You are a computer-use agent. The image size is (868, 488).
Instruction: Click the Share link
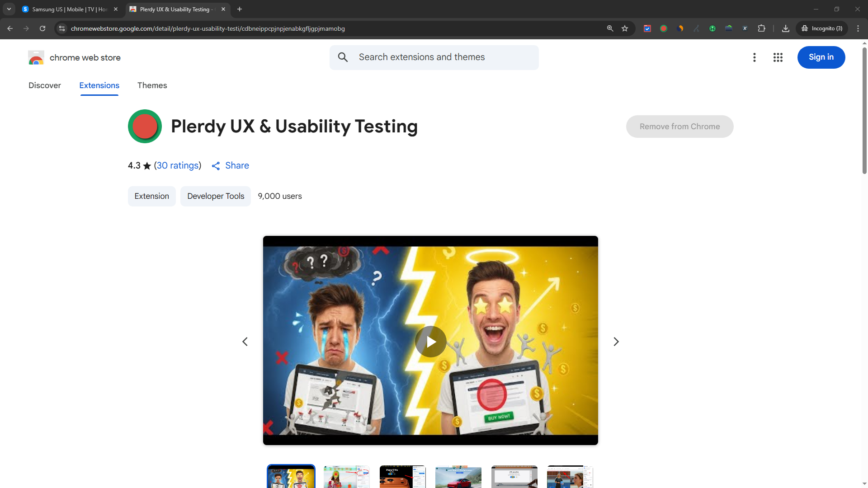(x=231, y=165)
